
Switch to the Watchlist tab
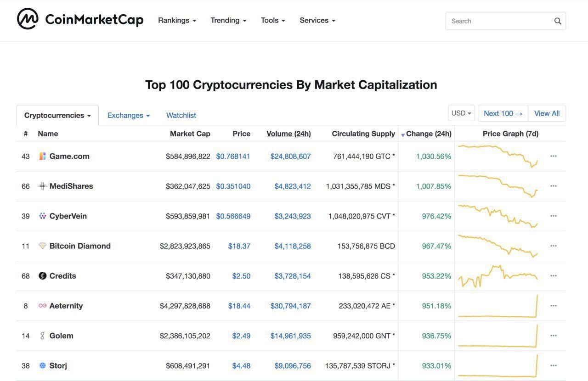[181, 115]
